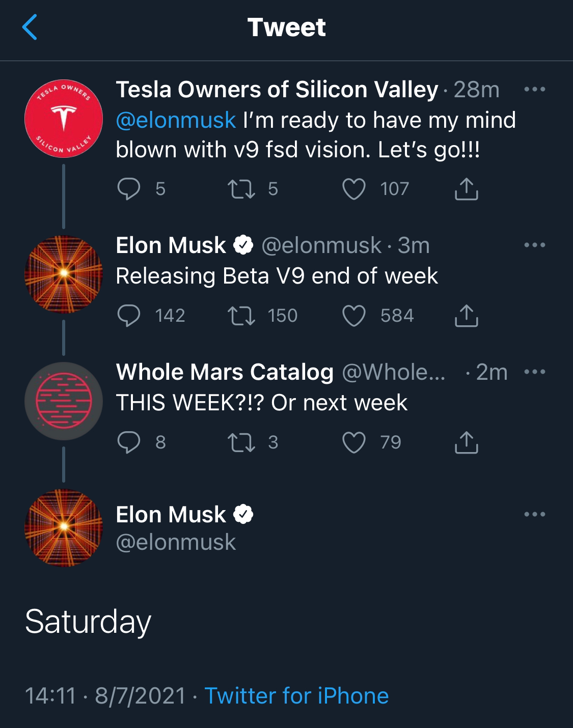Image resolution: width=573 pixels, height=728 pixels.
Task: Share Elon Musk's Beta V9 tweet
Action: coord(467,316)
